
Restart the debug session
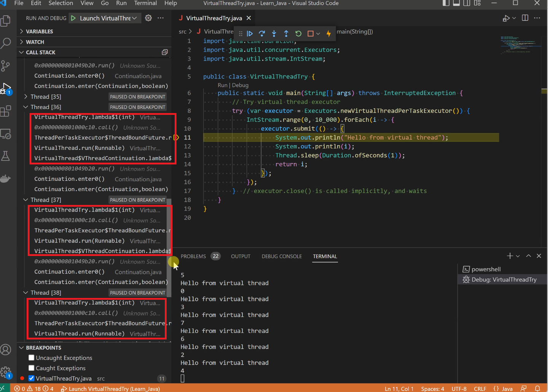(x=298, y=33)
